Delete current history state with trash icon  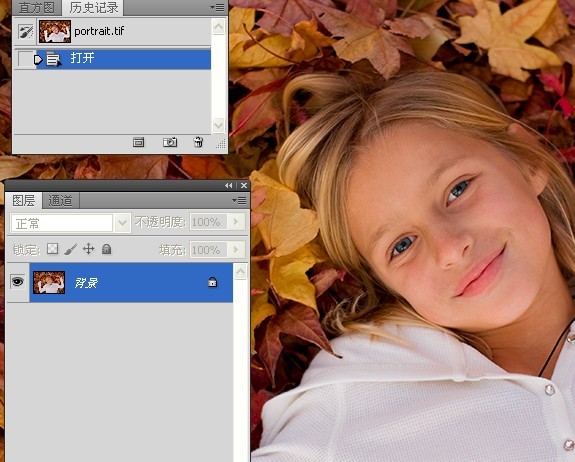198,142
